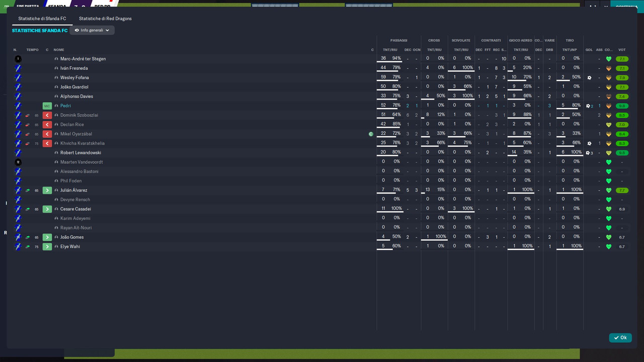Viewport: 644px width, 362px height.
Task: Click the kit icon beside Iván Fresneda
Action: (x=18, y=68)
